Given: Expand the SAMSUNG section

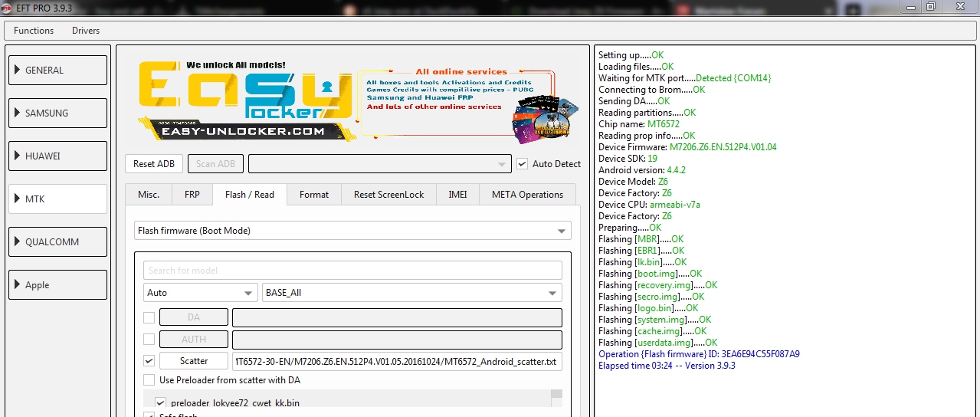Looking at the screenshot, I should tap(58, 113).
